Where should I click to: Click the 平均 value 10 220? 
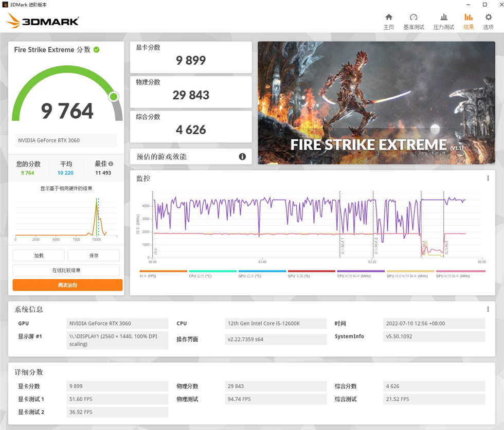pos(65,173)
